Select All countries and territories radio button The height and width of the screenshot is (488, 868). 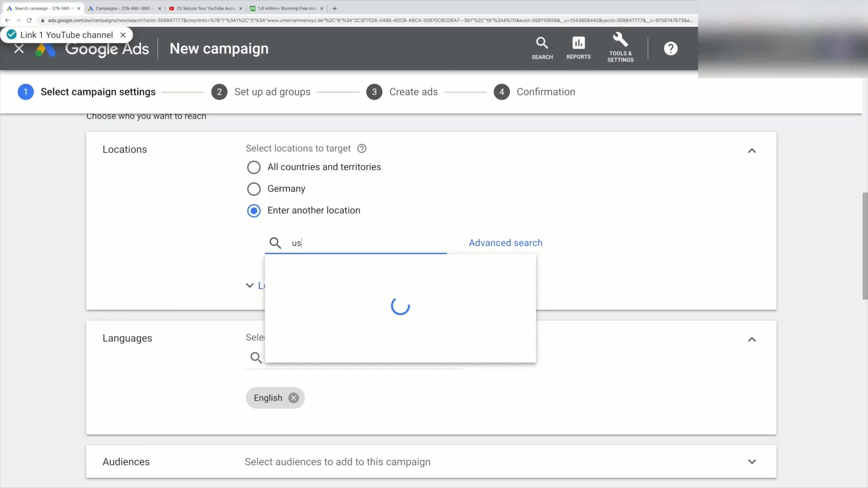(x=253, y=167)
